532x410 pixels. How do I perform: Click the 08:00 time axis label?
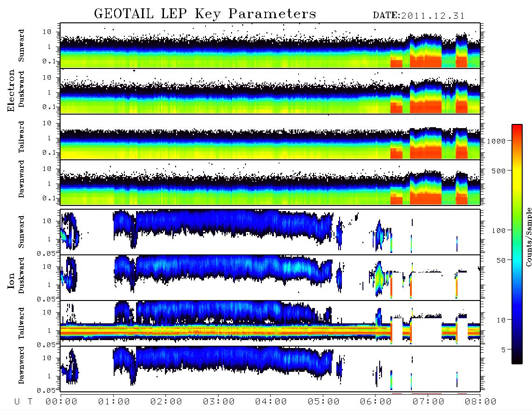click(x=480, y=402)
